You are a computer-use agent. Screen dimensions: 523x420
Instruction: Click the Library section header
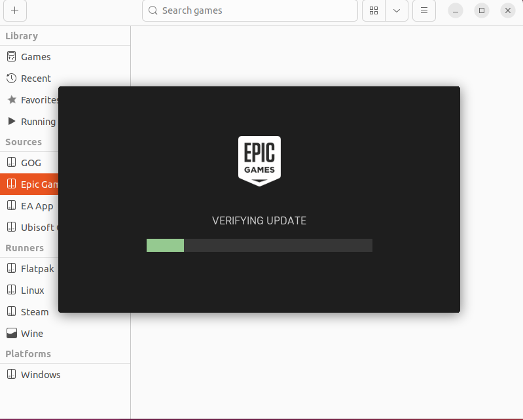[22, 36]
